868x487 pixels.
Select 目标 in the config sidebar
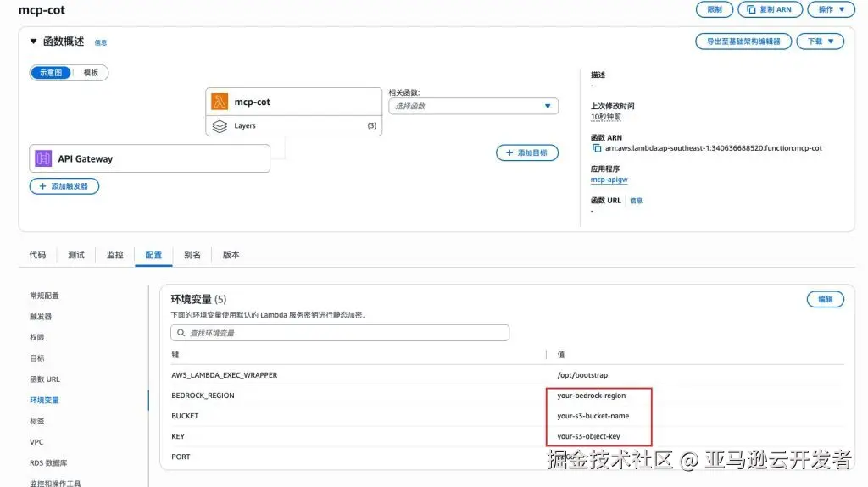[37, 358]
